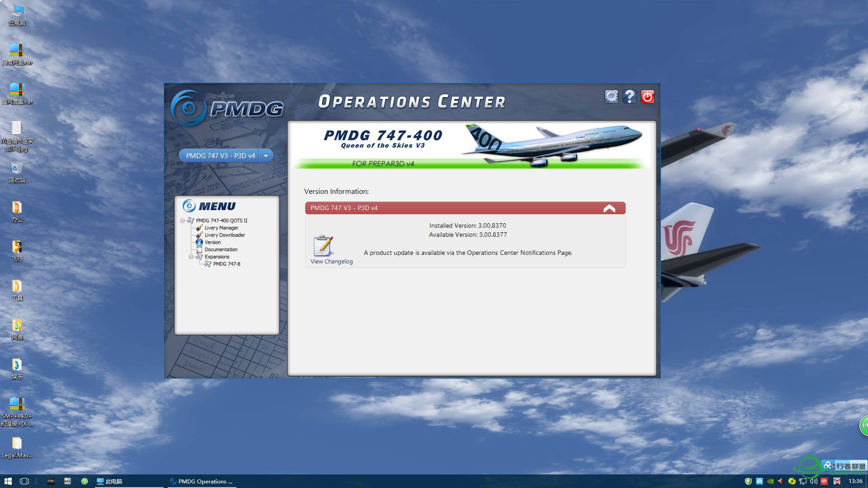
Task: Collapse the Expansions tree node
Action: [x=191, y=257]
